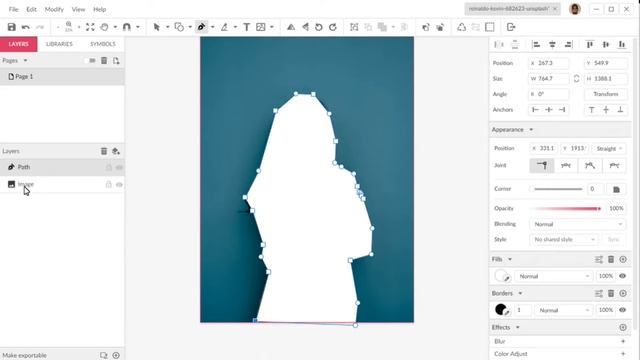Click the Clip square icon in toolbar
Screen dimensions: 640x360
point(490,27)
